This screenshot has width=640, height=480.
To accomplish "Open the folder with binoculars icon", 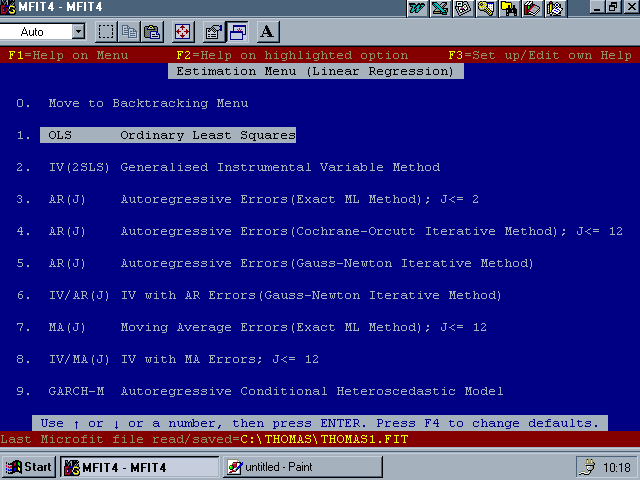I will pyautogui.click(x=509, y=8).
